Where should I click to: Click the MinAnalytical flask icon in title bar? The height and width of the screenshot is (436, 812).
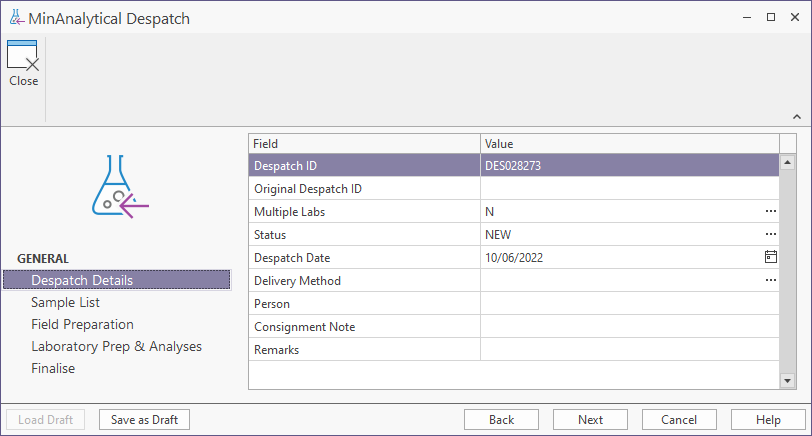16,18
